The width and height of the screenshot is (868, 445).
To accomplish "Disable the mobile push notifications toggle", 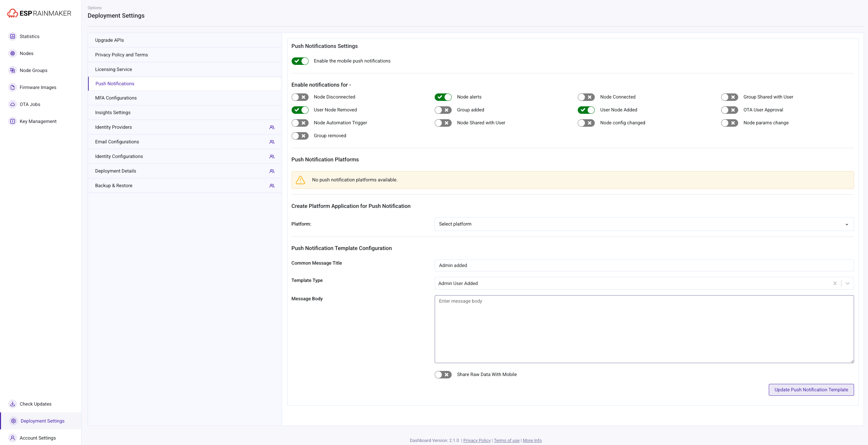I will click(x=300, y=61).
